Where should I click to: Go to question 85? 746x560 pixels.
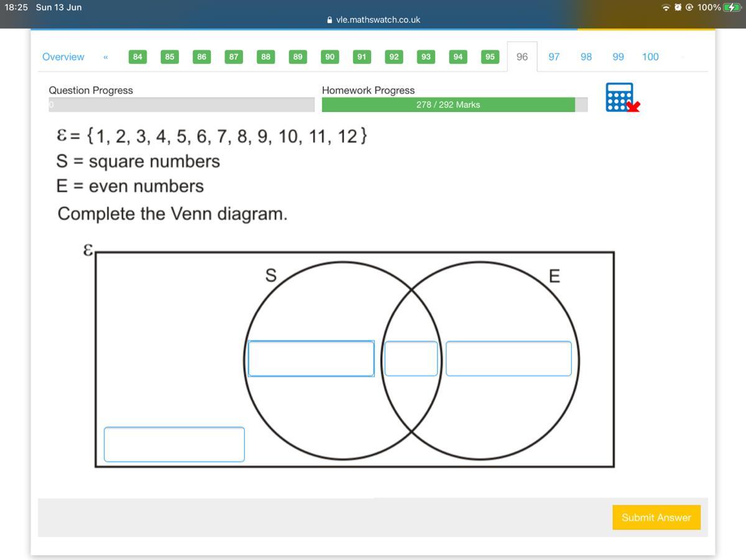170,57
